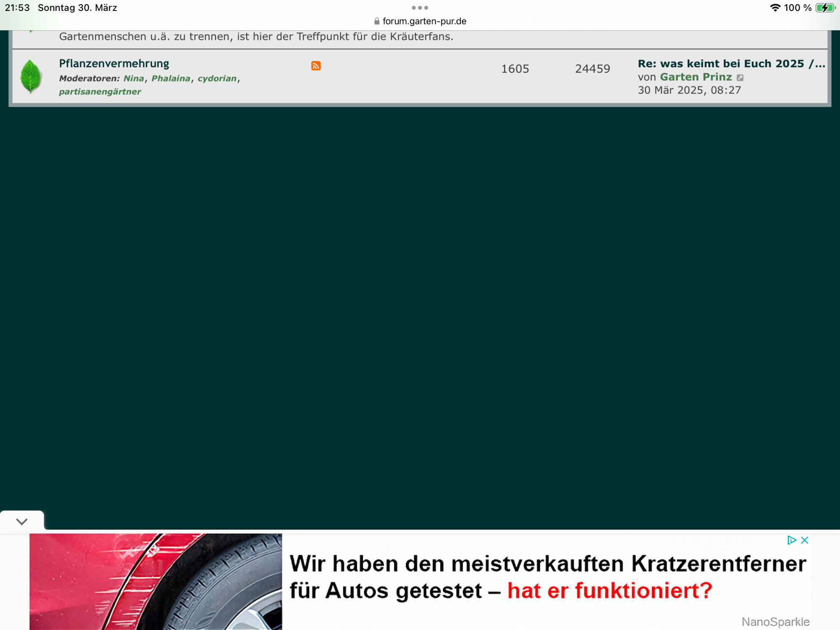The height and width of the screenshot is (630, 840).
Task: Click the orange RSS feed icon
Action: point(316,66)
